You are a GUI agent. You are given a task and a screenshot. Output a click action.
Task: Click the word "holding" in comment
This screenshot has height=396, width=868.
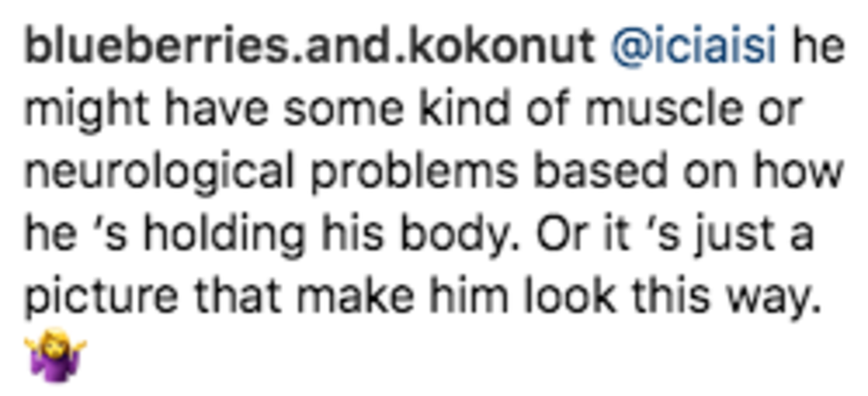coord(225,236)
